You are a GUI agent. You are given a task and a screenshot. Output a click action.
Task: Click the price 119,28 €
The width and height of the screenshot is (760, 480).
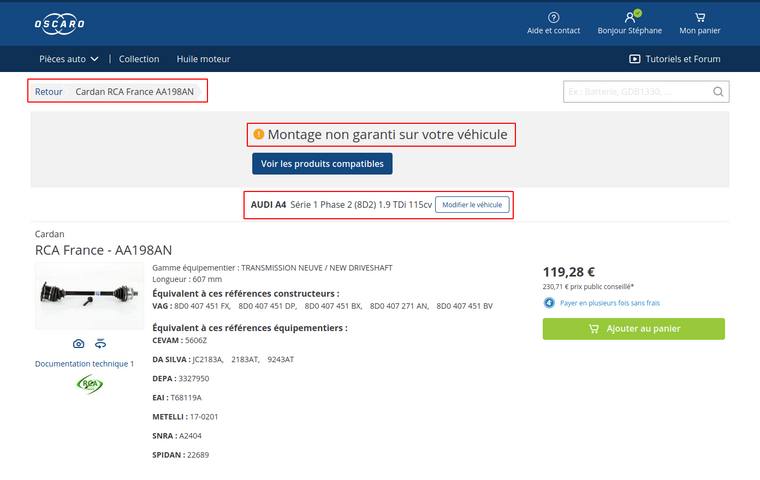point(569,272)
